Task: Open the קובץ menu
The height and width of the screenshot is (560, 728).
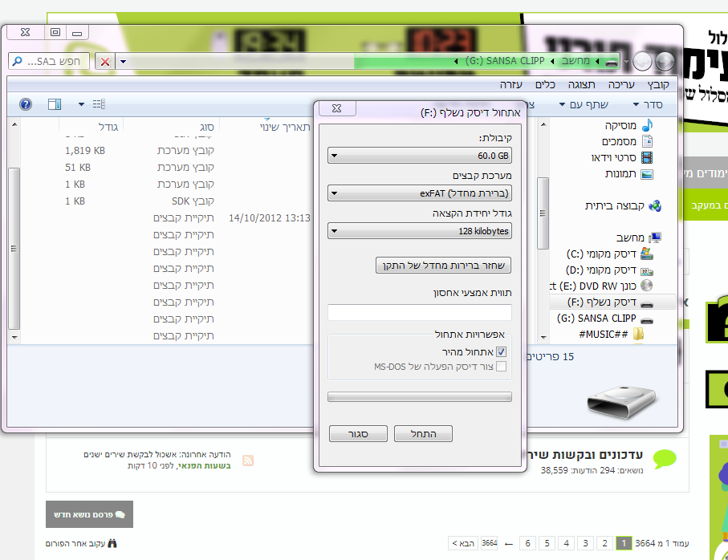Action: (x=658, y=84)
